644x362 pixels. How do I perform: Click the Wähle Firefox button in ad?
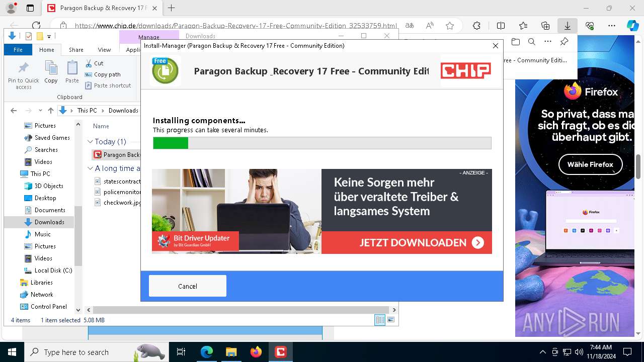click(590, 164)
